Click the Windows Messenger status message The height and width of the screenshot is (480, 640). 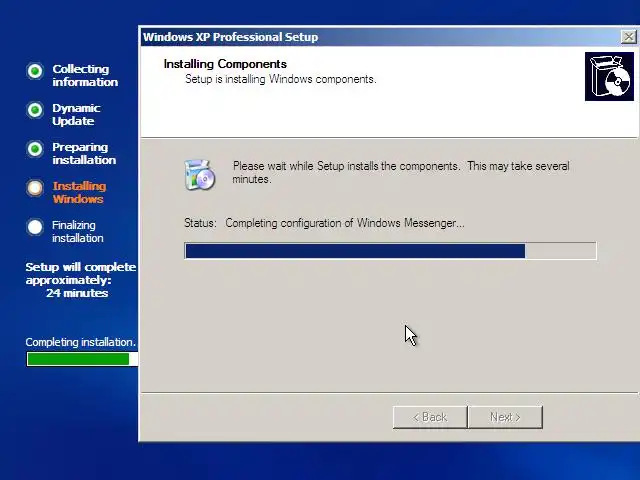pyautogui.click(x=345, y=223)
